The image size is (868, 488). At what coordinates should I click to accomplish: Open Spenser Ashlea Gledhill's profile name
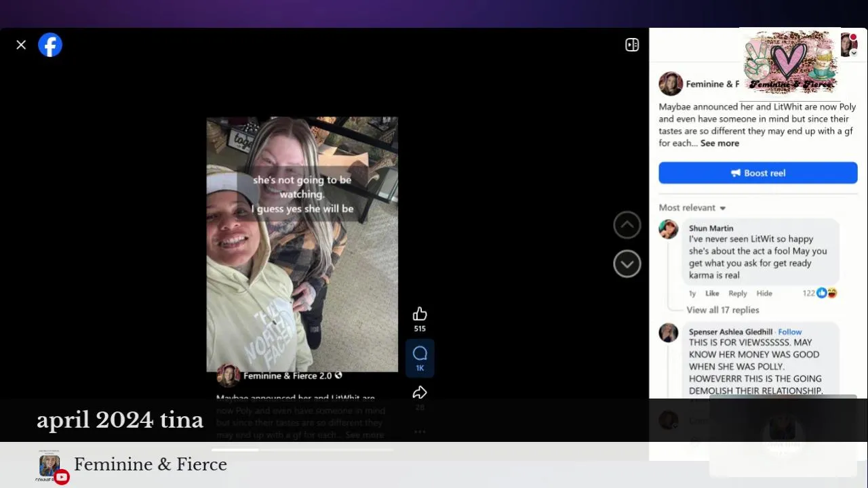[730, 332]
